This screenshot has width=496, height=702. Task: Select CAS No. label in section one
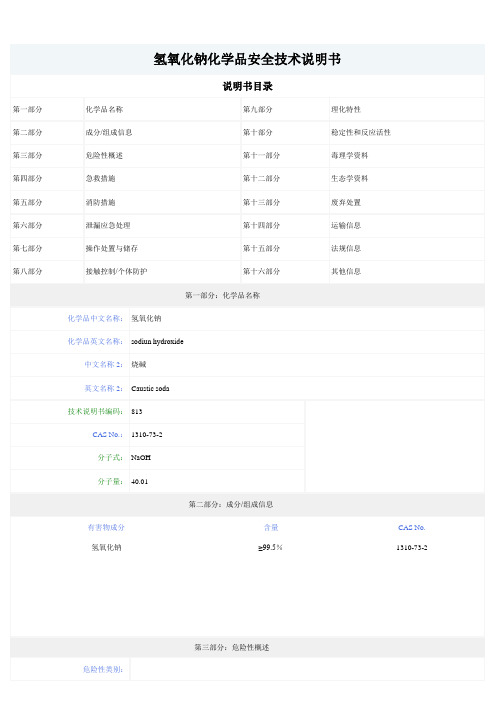click(x=107, y=435)
